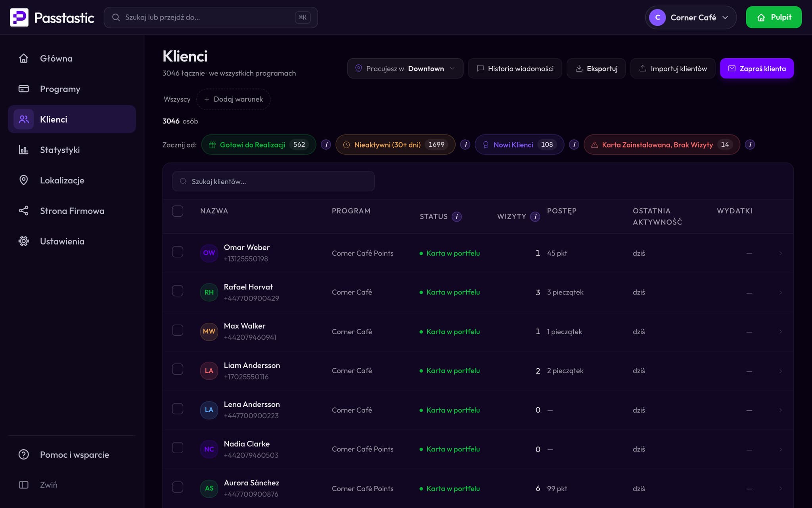Screen dimensions: 812x508
Task: Go to Programy in the sidebar
Action: [x=72, y=89]
